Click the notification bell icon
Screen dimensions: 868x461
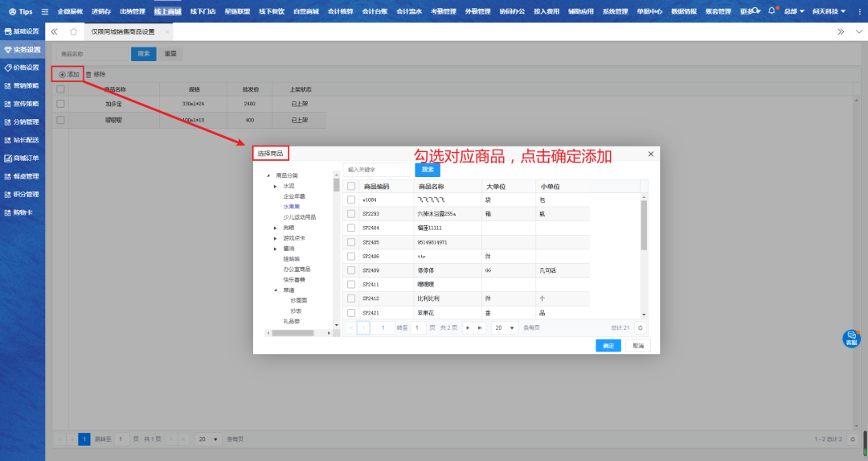772,11
